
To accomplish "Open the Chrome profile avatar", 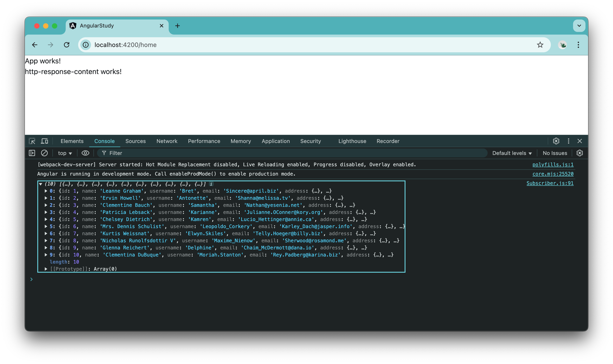I will point(562,45).
